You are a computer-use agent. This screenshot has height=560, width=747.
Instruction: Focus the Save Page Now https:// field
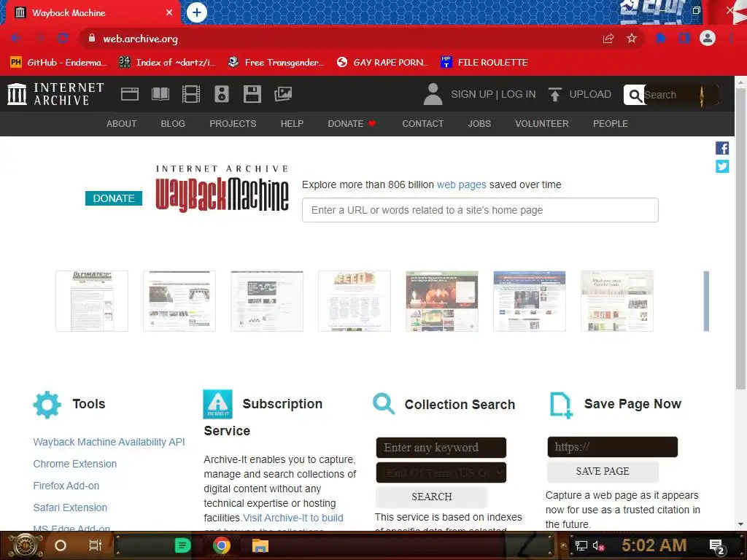pyautogui.click(x=612, y=447)
